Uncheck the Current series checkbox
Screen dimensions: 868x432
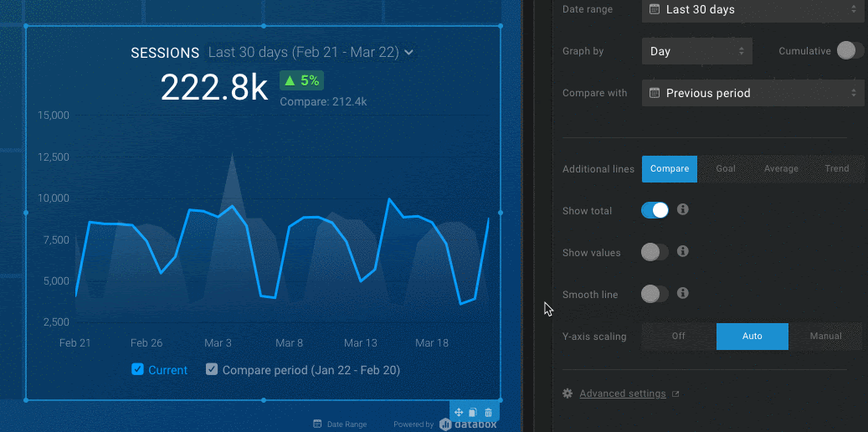(x=138, y=369)
